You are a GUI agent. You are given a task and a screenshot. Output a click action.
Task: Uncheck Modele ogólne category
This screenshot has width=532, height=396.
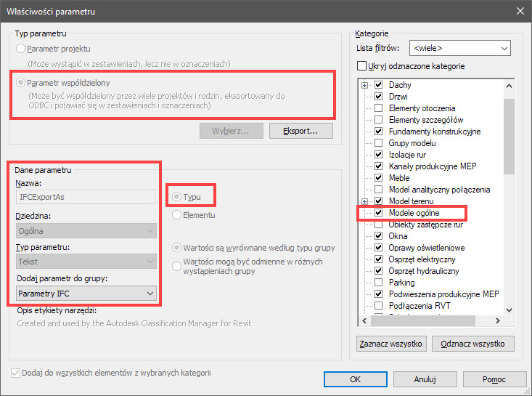coord(378,213)
